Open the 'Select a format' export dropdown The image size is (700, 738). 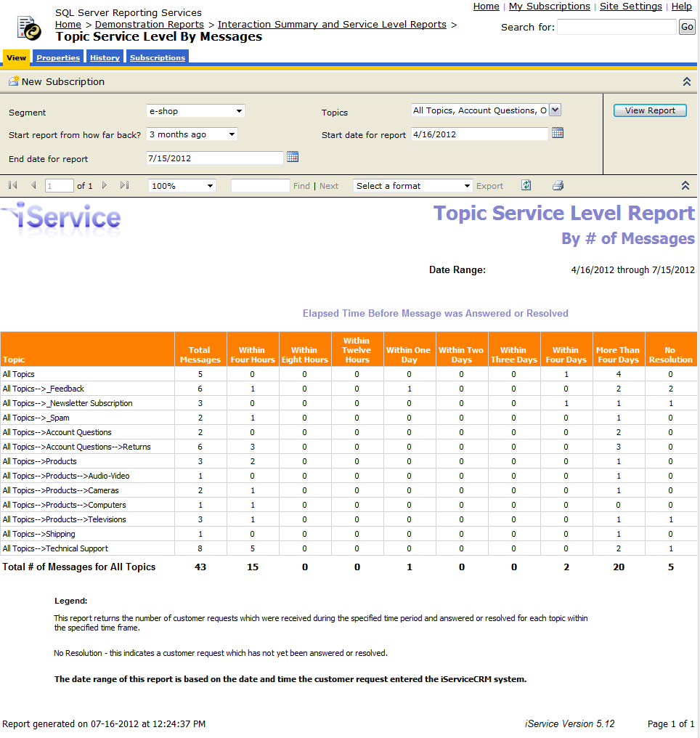click(412, 186)
